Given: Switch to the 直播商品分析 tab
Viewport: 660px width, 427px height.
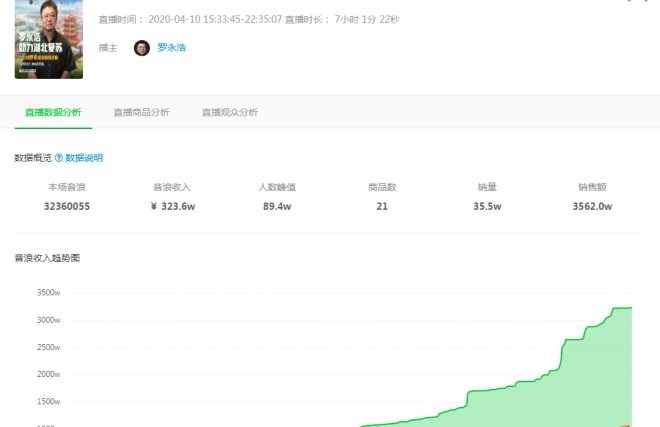Looking at the screenshot, I should coord(141,112).
